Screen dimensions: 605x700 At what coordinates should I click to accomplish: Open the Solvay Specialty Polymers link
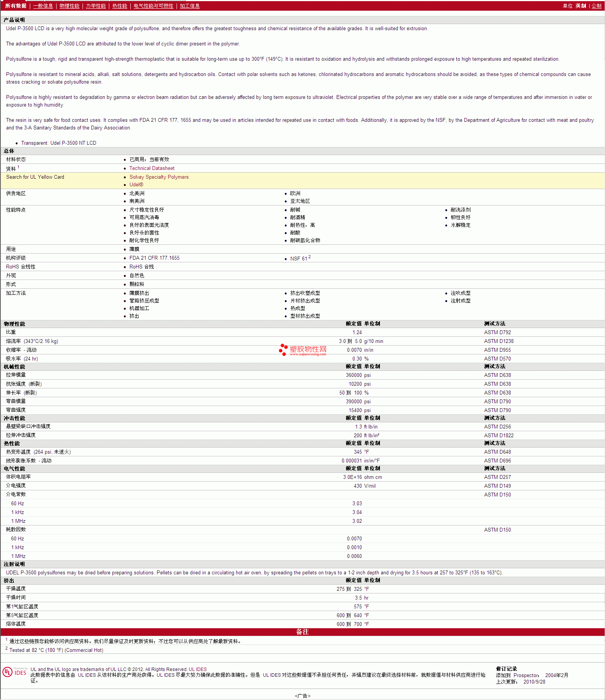(x=159, y=177)
